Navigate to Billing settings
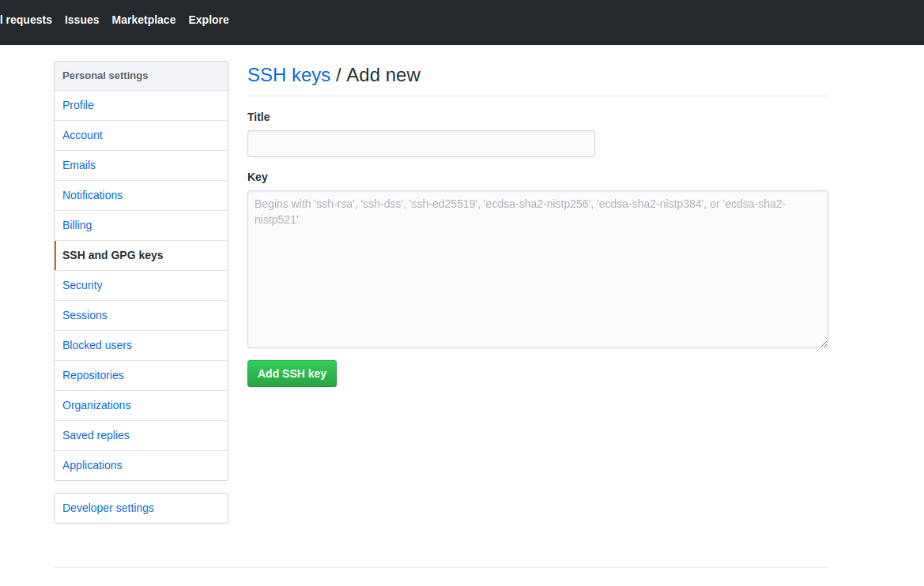Viewport: 924px width, 586px height. (x=77, y=225)
